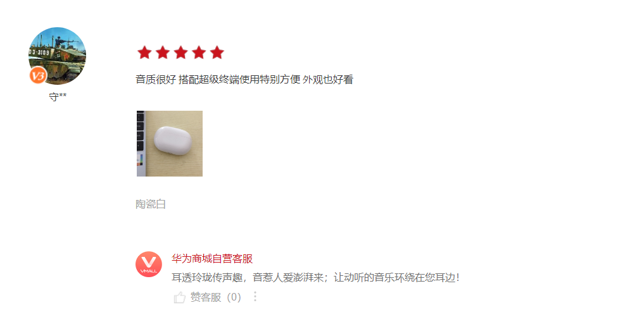Click the fourth red rating star
Viewport: 644px width, 336px height.
point(199,53)
